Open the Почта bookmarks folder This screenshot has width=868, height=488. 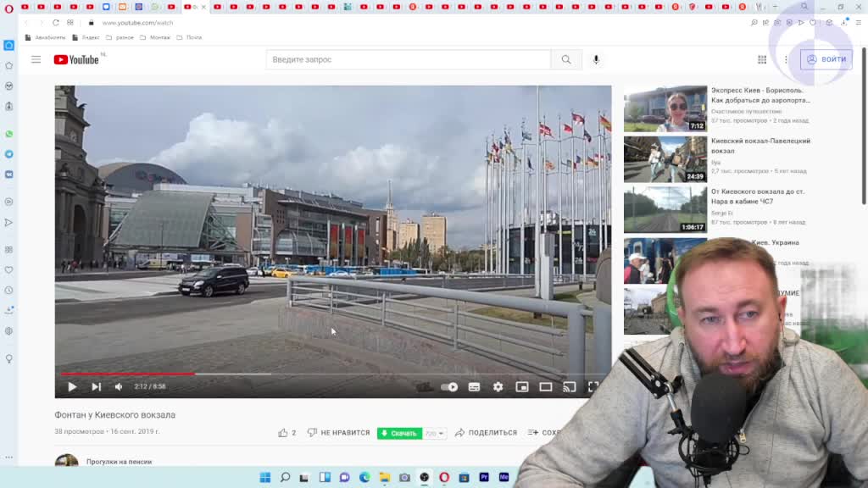189,37
